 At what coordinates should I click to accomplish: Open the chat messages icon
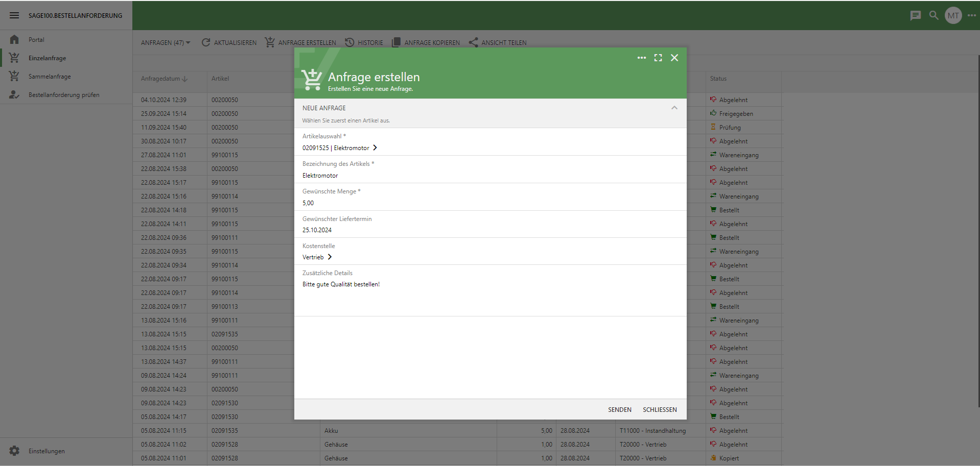point(916,15)
